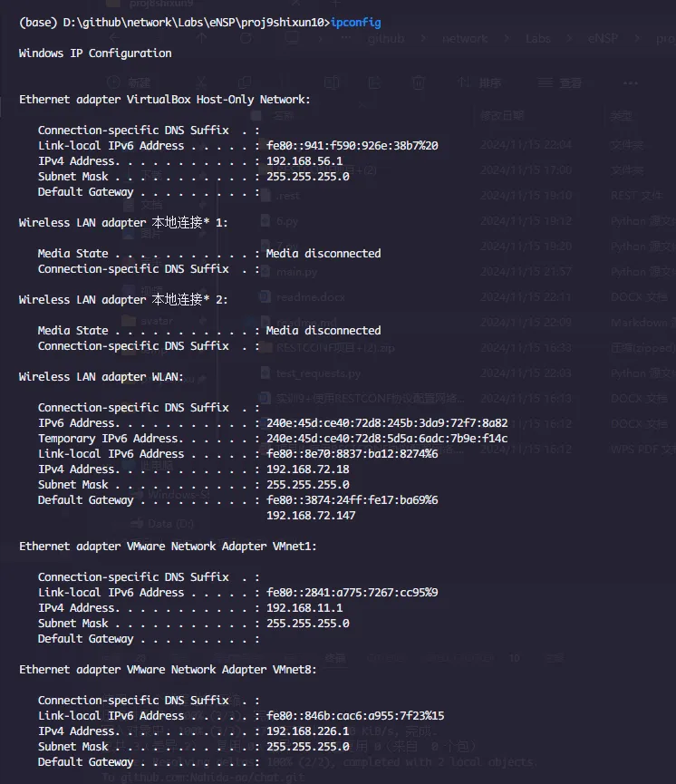Click the IPv4 address 192.168.226.1
The width and height of the screenshot is (676, 784).
(307, 731)
